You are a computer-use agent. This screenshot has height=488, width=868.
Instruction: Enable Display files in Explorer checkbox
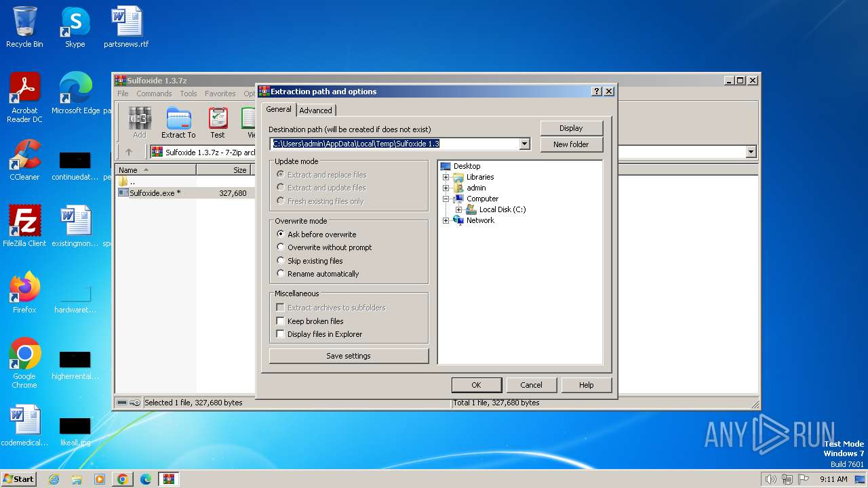[280, 334]
